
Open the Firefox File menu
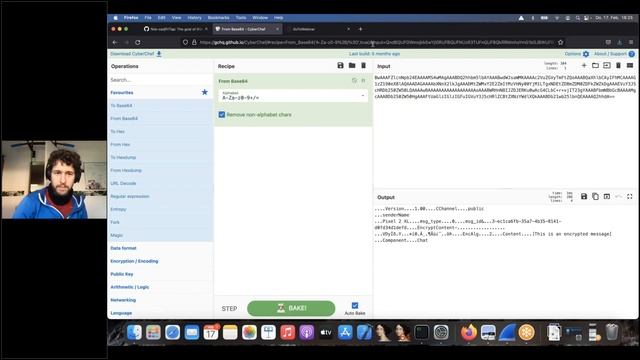coord(148,18)
